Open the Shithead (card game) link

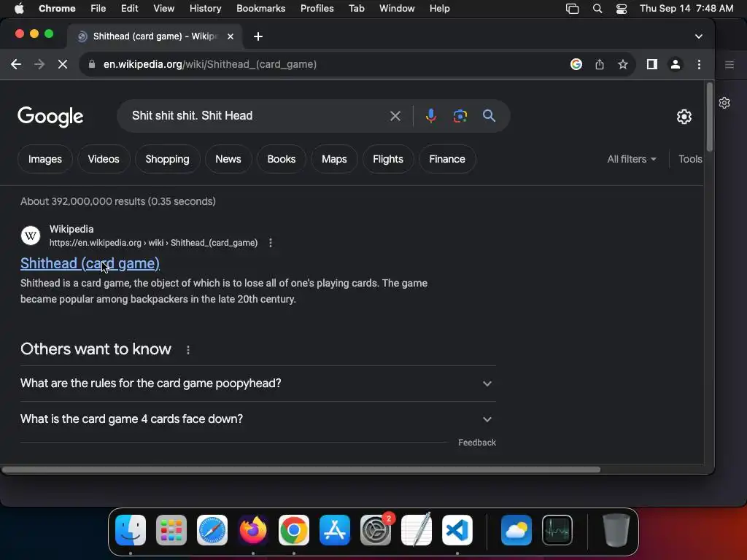click(90, 263)
